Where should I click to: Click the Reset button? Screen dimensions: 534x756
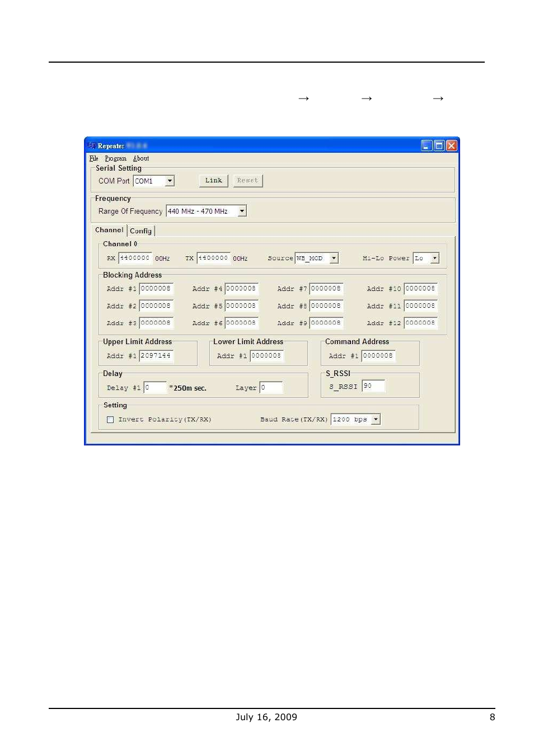point(247,181)
